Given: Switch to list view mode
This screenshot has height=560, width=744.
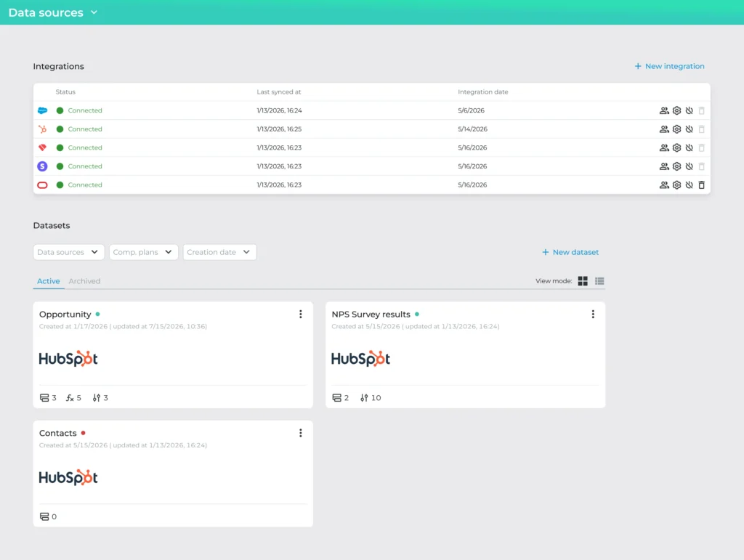Looking at the screenshot, I should (599, 281).
